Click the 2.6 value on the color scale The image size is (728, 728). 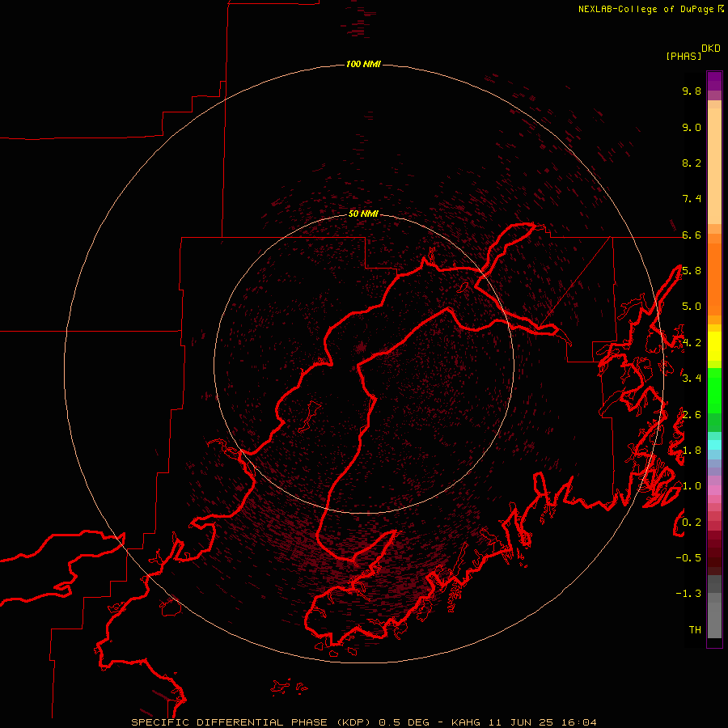[692, 415]
